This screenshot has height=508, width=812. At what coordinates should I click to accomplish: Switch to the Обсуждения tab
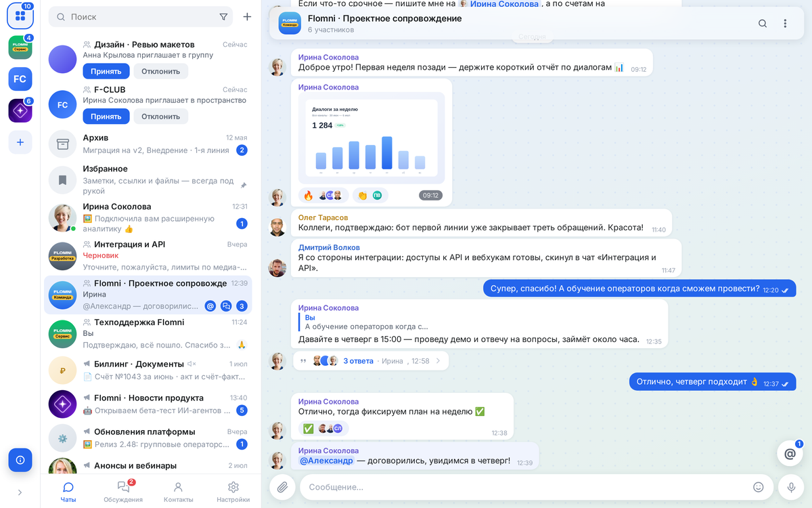point(123,492)
